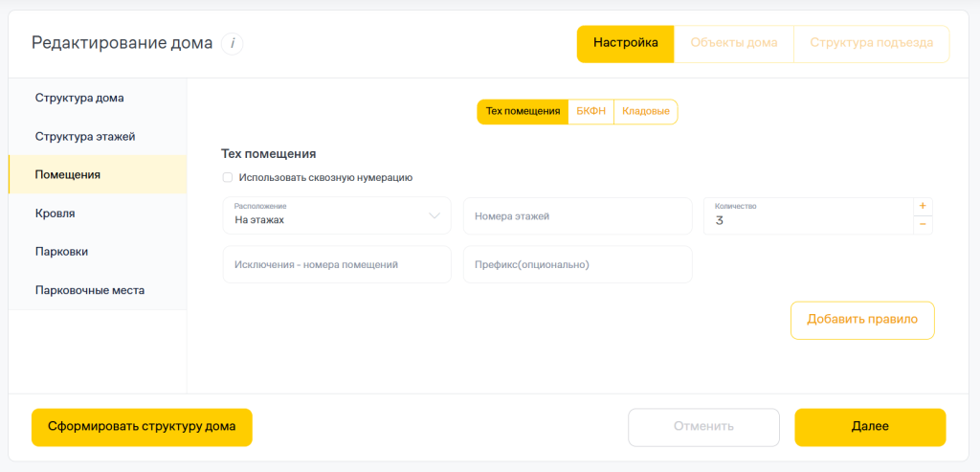Select Помещения in the sidebar
The width and height of the screenshot is (980, 472).
click(98, 174)
